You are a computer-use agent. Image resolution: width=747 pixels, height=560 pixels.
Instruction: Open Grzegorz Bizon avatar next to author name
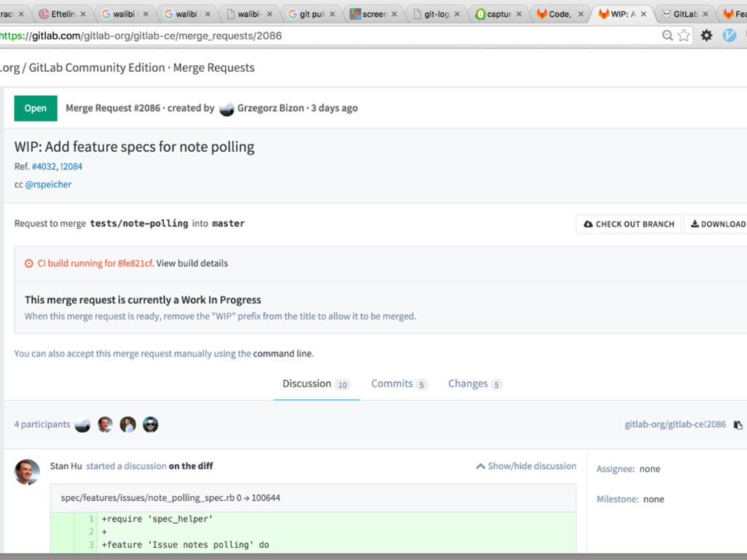(227, 109)
